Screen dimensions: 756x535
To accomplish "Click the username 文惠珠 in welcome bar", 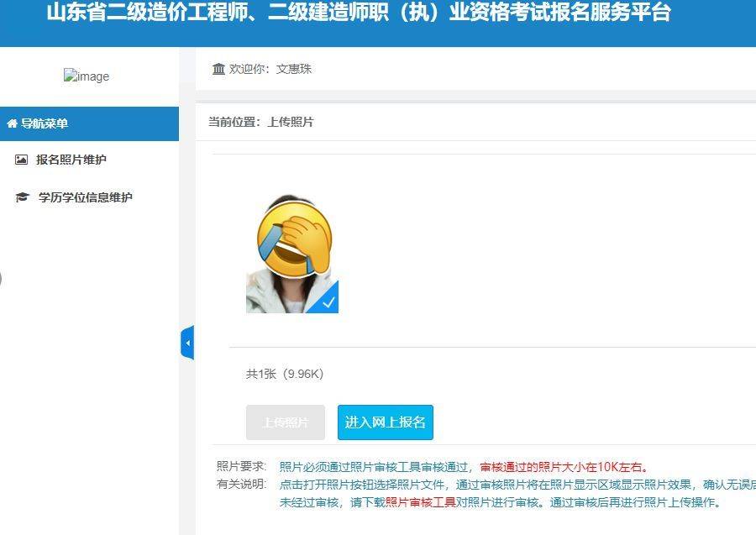I will coord(294,69).
